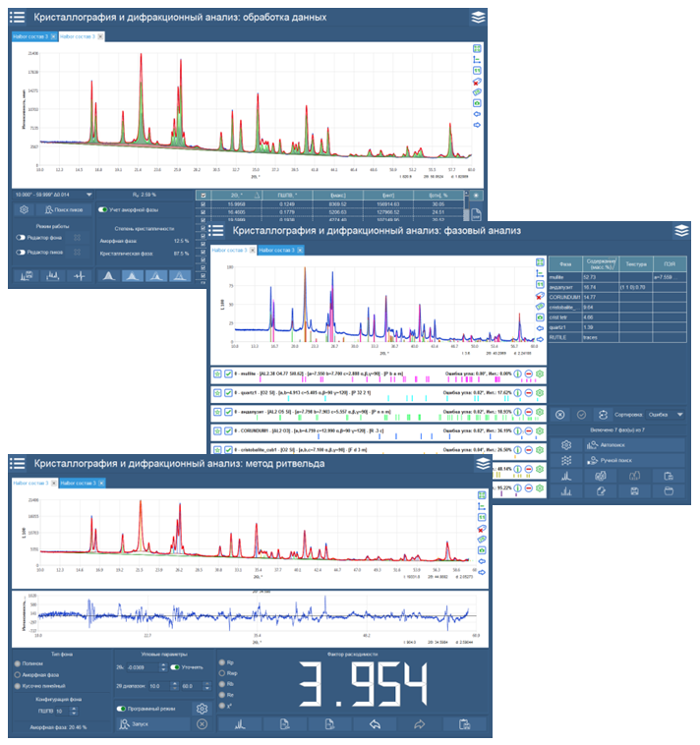Screen dimensions: 700x745
Task: Open the settings gear in the CORUNDUM phase row
Action: pos(540,430)
